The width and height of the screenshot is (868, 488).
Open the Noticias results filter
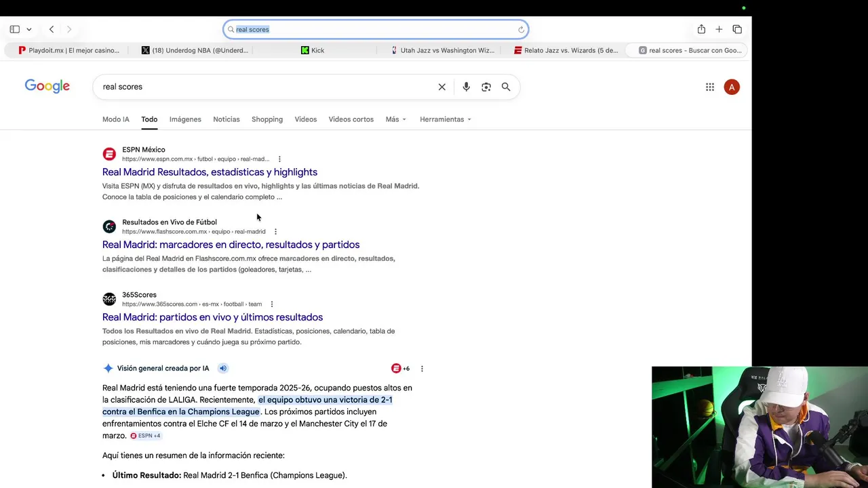pyautogui.click(x=226, y=119)
